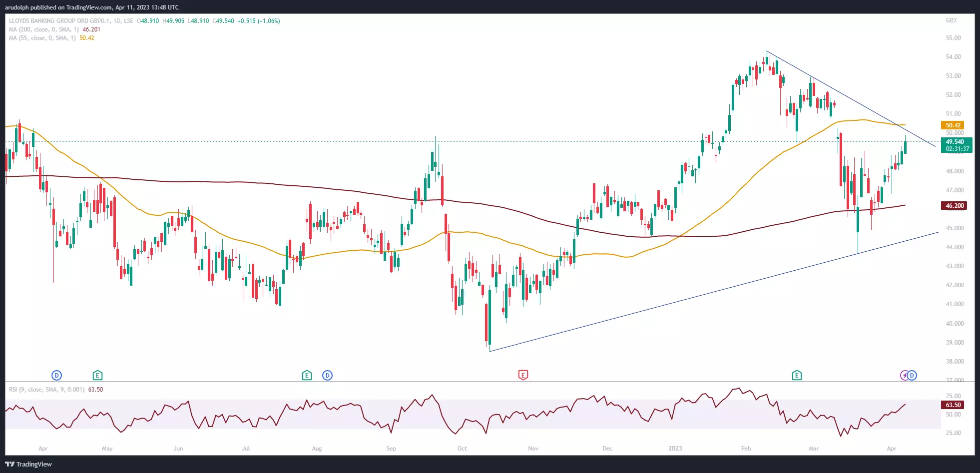Screen dimensions: 980x473
Task: Click the 25.00 RSI axis label
Action: [x=953, y=433]
